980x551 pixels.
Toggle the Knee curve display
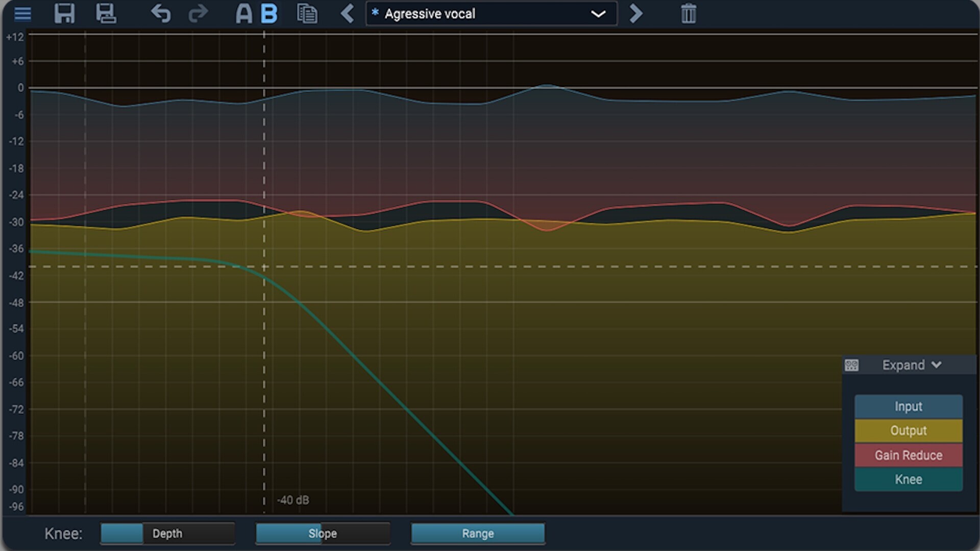(x=909, y=480)
